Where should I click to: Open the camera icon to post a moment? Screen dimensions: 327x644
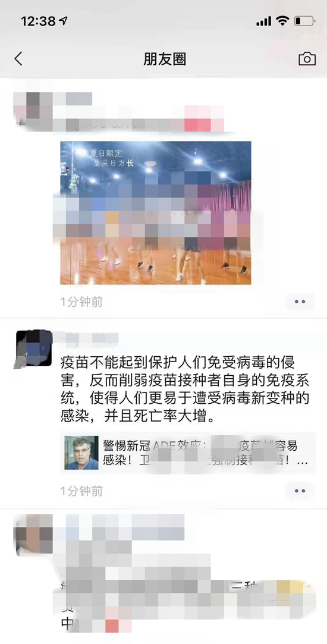[307, 59]
